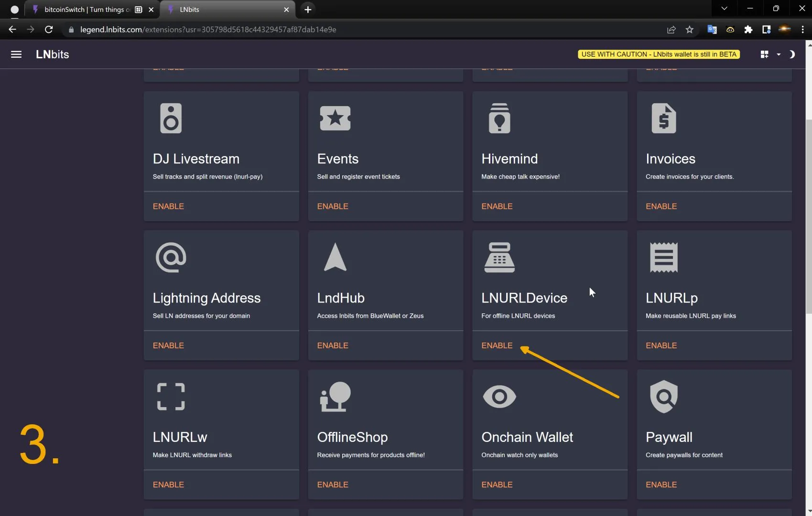Open the LNbits hamburger menu
Viewport: 812px width, 516px height.
click(x=16, y=54)
